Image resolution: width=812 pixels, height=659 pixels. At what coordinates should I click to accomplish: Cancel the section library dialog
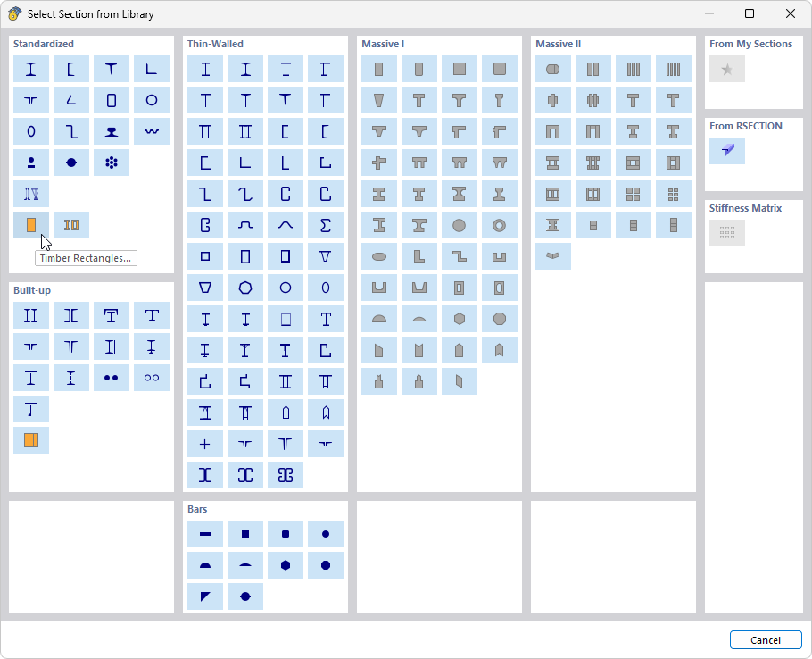766,640
